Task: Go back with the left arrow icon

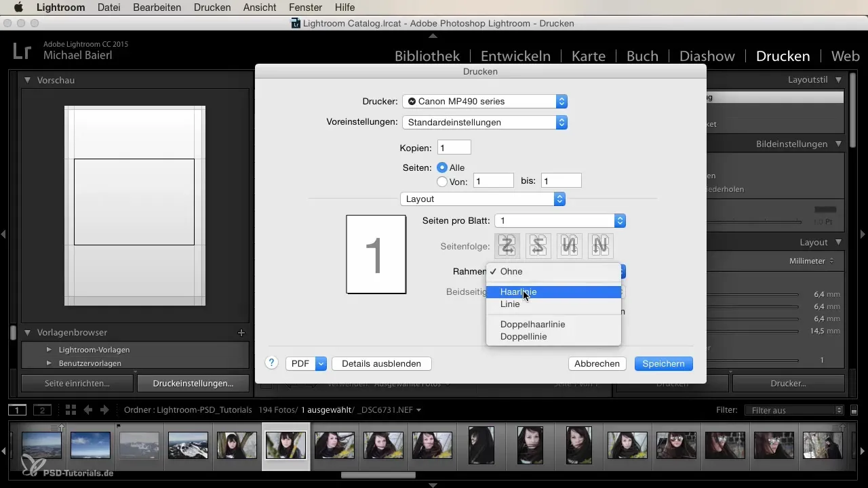Action: click(88, 409)
